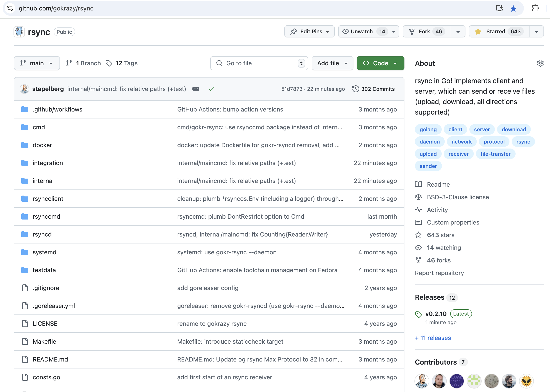This screenshot has width=550, height=392.
Task: Open the rsyncclient folder
Action: click(x=48, y=199)
